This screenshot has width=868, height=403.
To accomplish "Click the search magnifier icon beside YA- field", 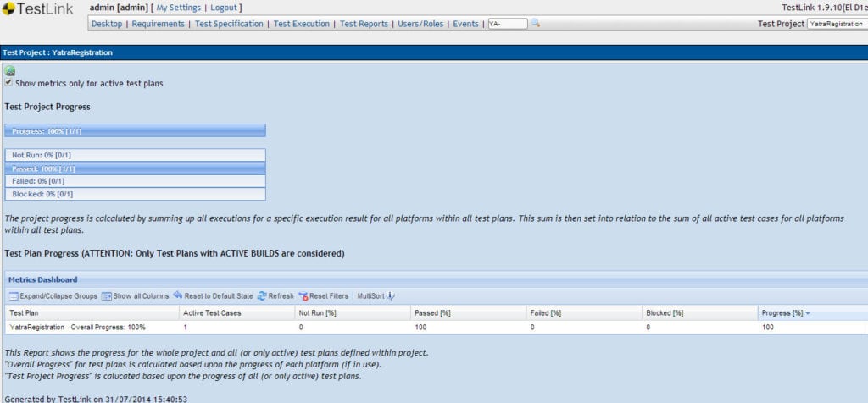I will click(x=536, y=23).
